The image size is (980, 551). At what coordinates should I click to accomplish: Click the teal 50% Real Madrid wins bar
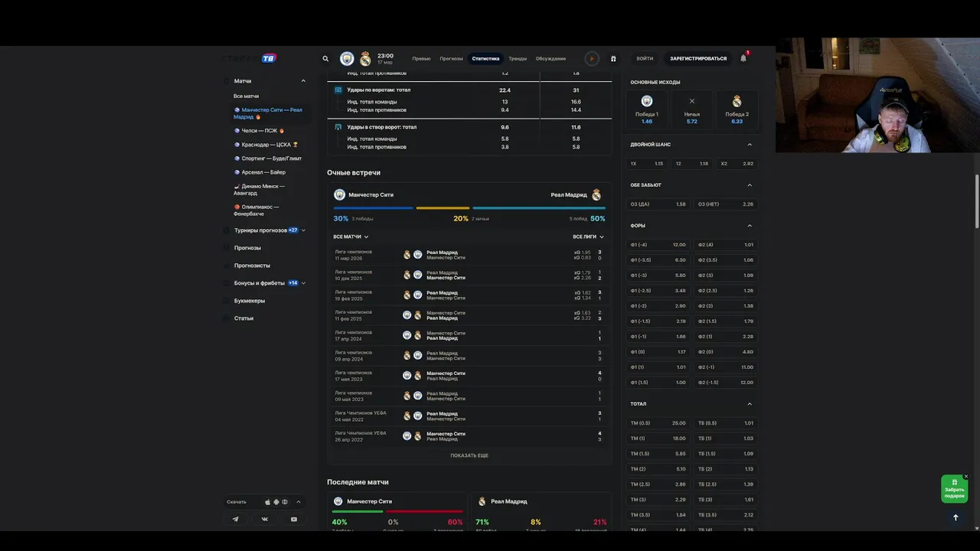pyautogui.click(x=539, y=208)
